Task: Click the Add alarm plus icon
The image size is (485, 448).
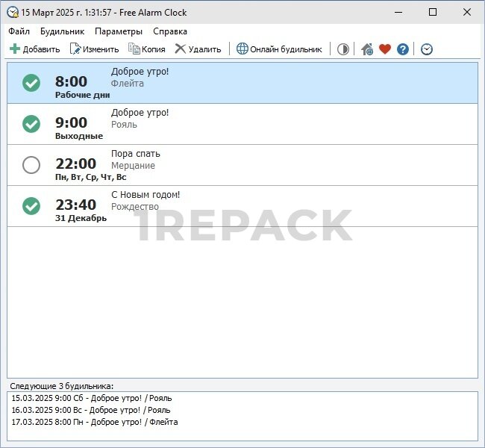Action: pyautogui.click(x=15, y=49)
